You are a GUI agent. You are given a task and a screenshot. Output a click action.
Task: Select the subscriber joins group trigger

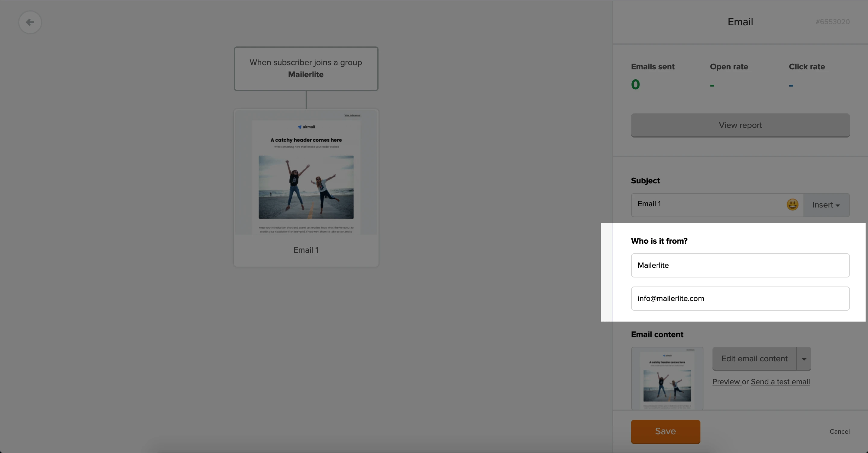[x=306, y=68]
